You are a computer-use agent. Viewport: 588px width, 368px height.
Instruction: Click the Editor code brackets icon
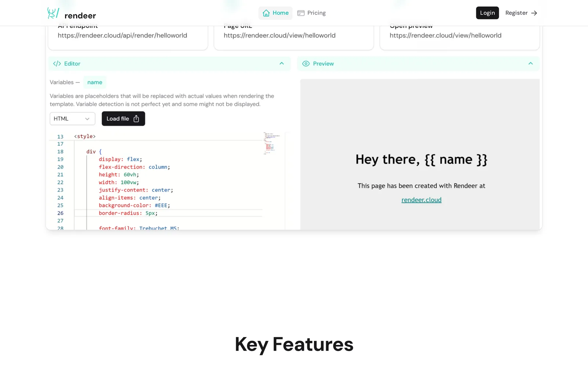pos(57,64)
